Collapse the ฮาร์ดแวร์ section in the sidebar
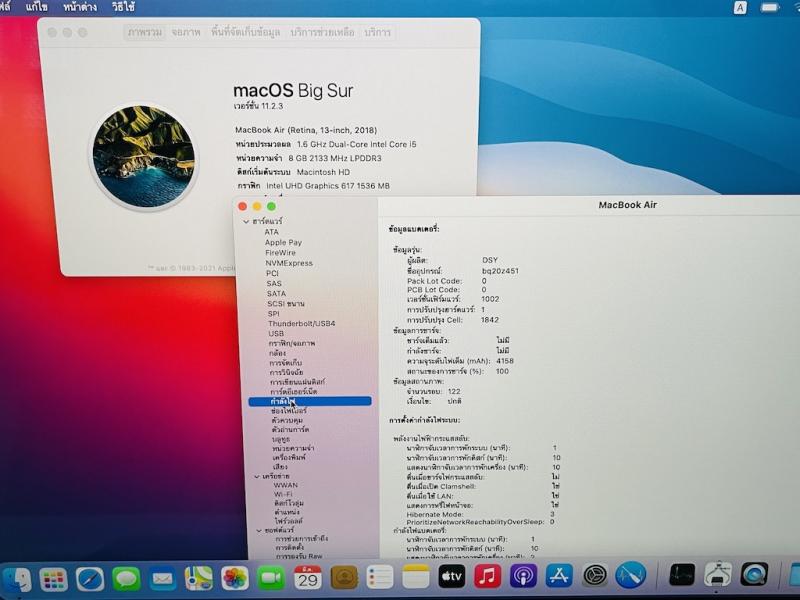Image resolution: width=800 pixels, height=600 pixels. [x=246, y=221]
